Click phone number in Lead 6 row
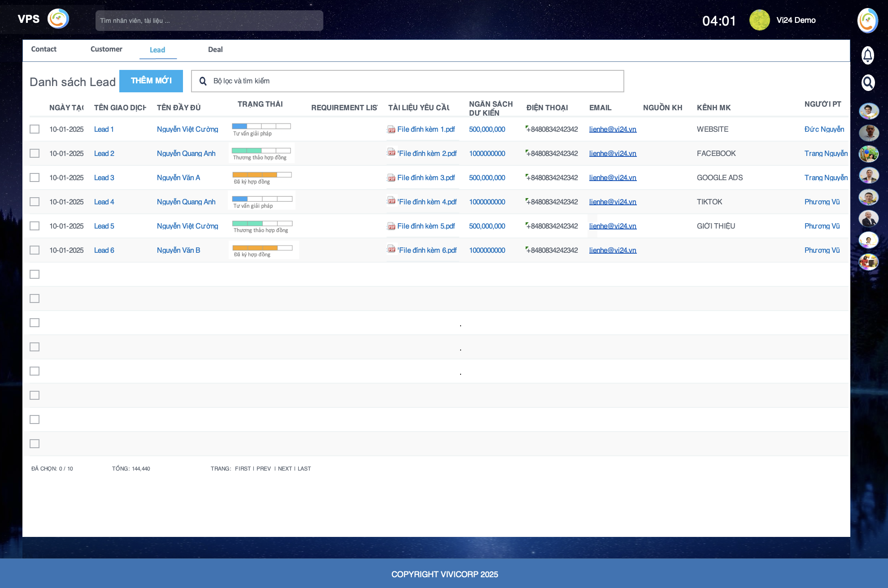The width and height of the screenshot is (888, 588). coord(552,250)
